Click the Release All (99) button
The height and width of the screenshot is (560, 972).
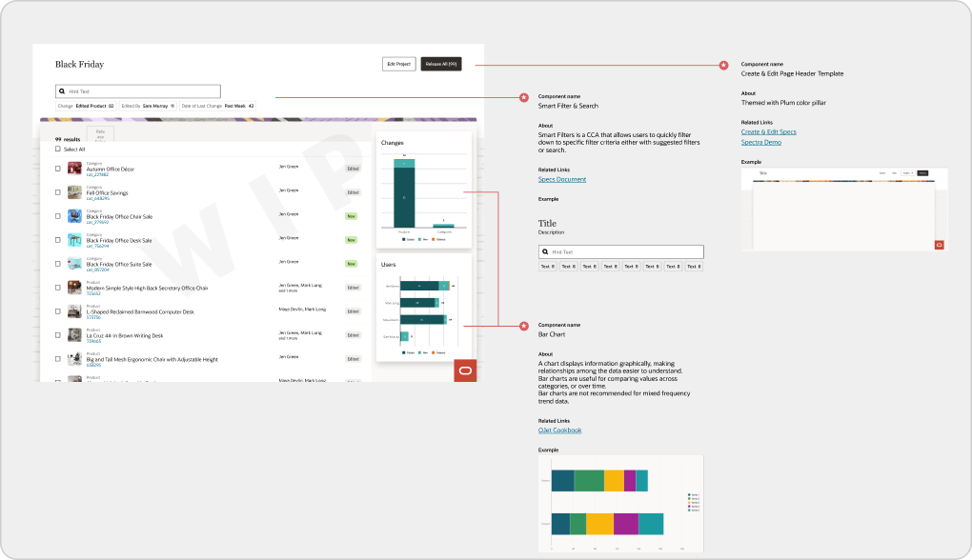(x=441, y=64)
